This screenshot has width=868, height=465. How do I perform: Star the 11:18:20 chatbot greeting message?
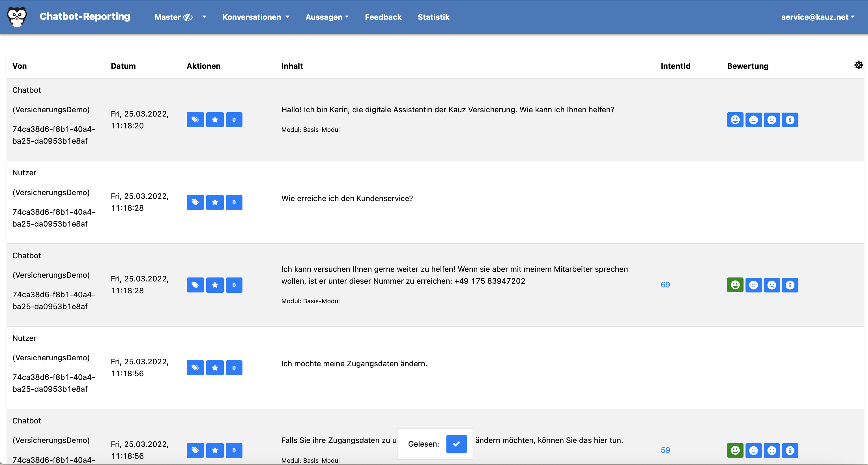coord(215,120)
